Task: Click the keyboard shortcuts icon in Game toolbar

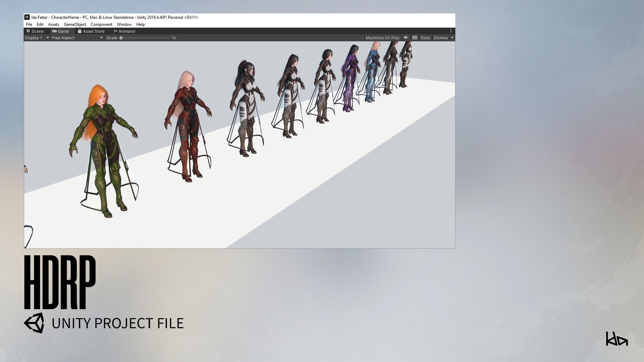Action: tap(415, 38)
